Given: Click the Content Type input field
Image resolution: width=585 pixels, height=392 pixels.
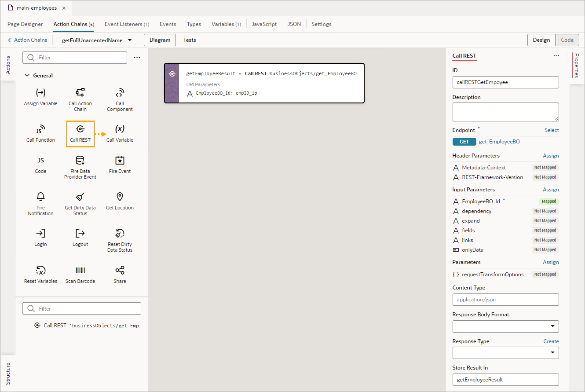Looking at the screenshot, I should 505,300.
